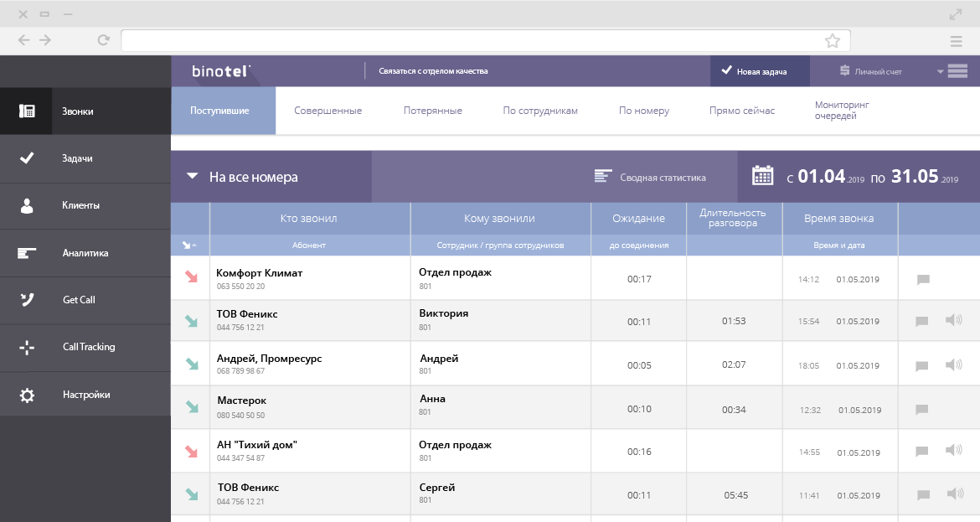
Task: Switch to the Поступившие tab
Action: [223, 111]
